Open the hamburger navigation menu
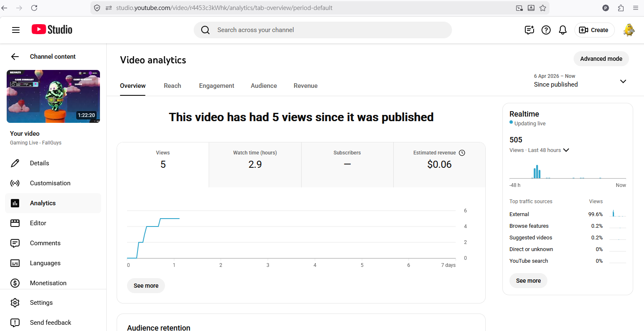The image size is (644, 331). point(16,30)
